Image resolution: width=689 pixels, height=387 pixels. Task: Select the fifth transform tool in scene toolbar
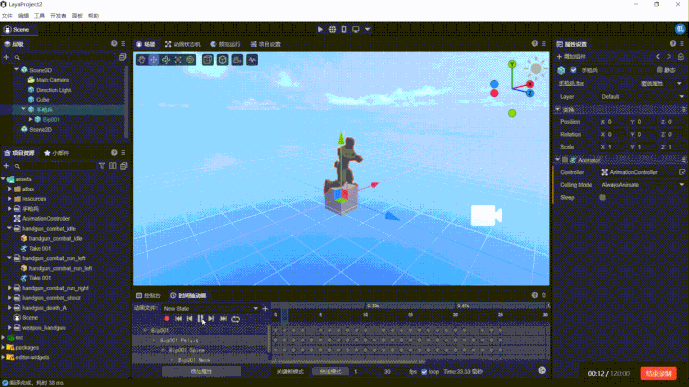pyautogui.click(x=190, y=60)
